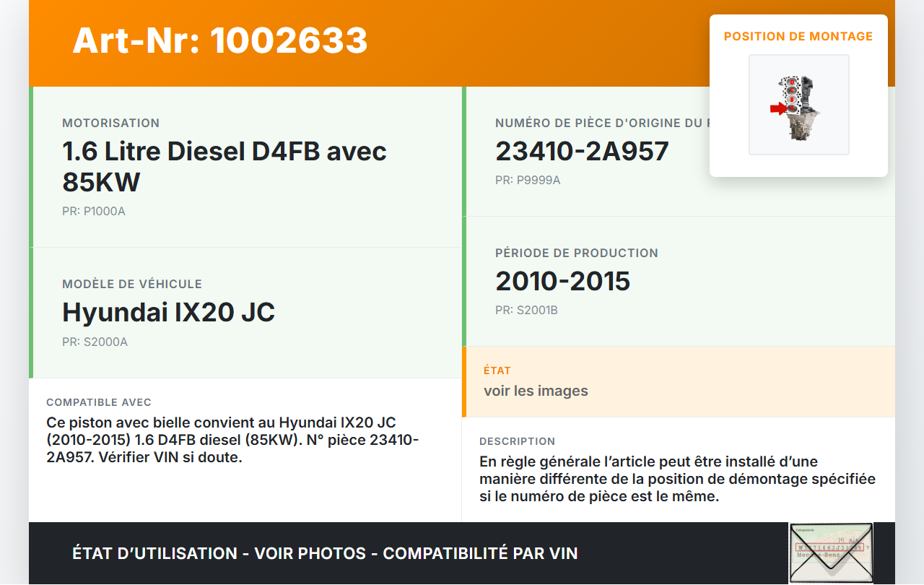Click the compatibility paragraph about piston avec bielle
The width and height of the screenshot is (924, 585).
point(232,439)
